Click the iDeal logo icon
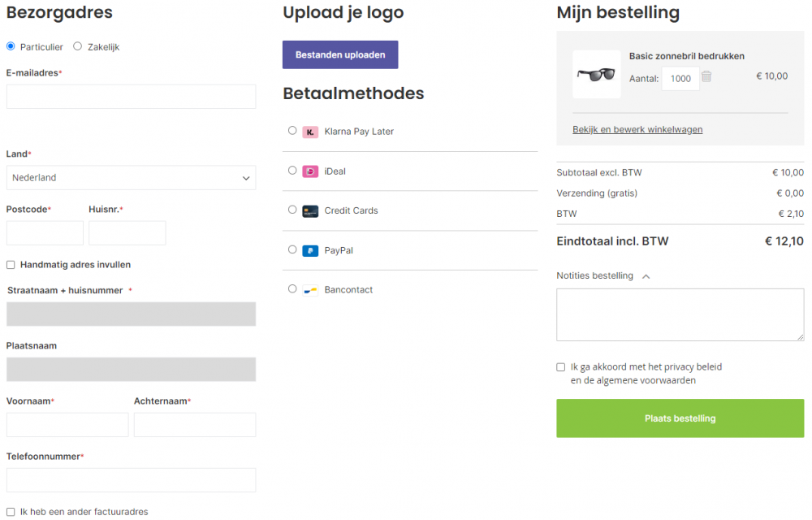The width and height of the screenshot is (812, 520). pyautogui.click(x=310, y=171)
